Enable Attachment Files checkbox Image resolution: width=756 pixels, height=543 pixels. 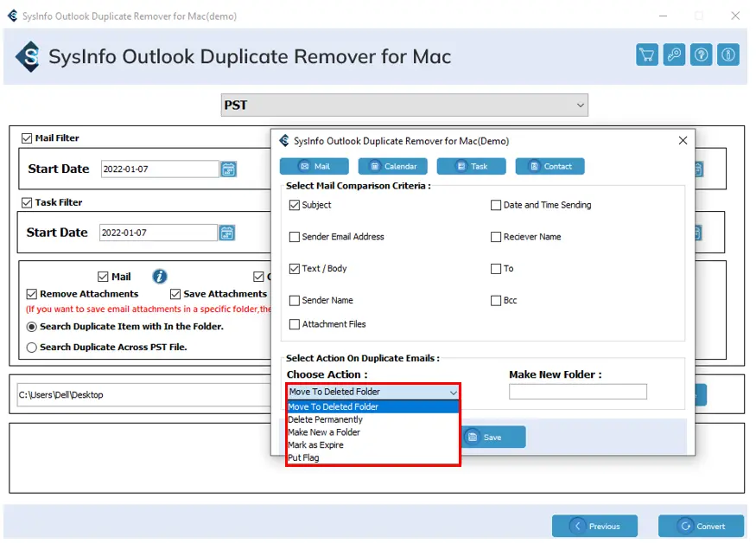[x=294, y=324]
